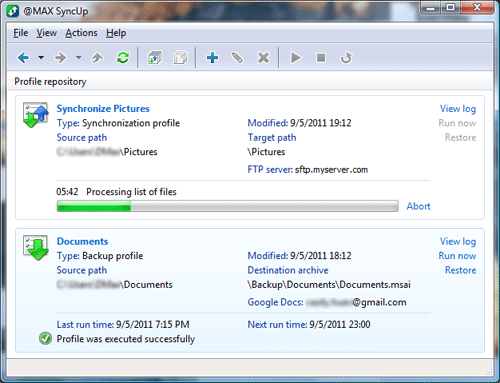Click the Forward arrow toolbar icon
The height and width of the screenshot is (383, 500).
coord(61,58)
